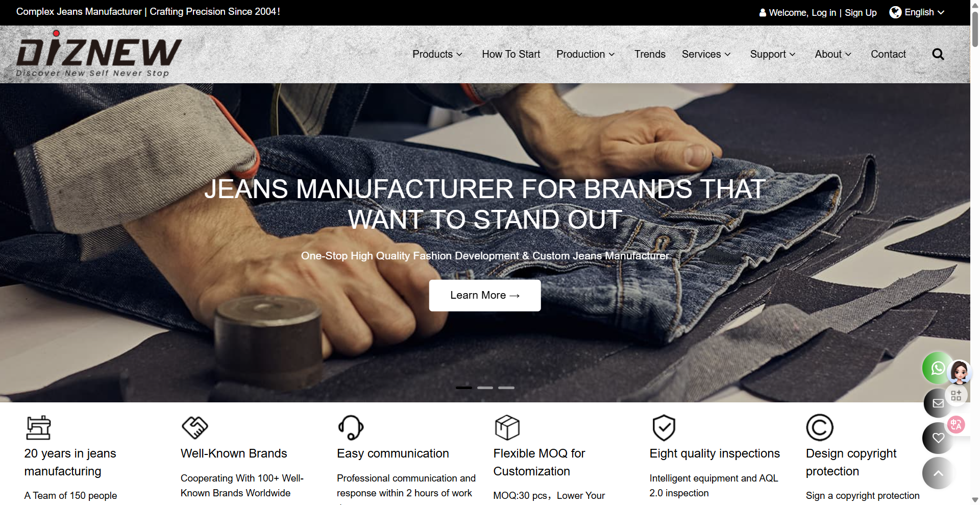Image resolution: width=980 pixels, height=505 pixels.
Task: Click the Learn More button
Action: click(x=485, y=295)
